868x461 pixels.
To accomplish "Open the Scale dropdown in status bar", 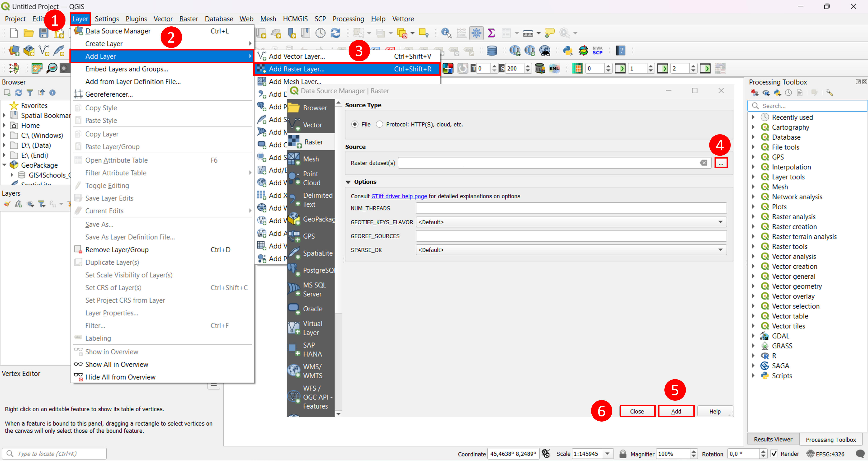I will (608, 454).
